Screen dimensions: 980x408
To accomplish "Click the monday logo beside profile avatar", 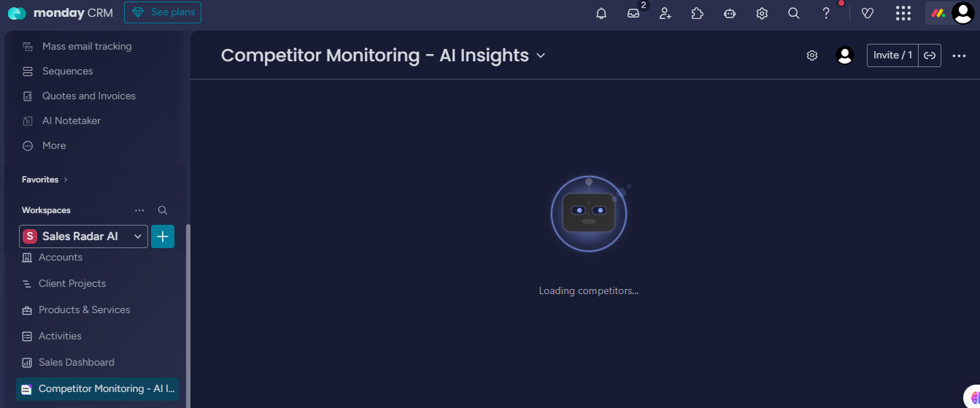I will [938, 13].
